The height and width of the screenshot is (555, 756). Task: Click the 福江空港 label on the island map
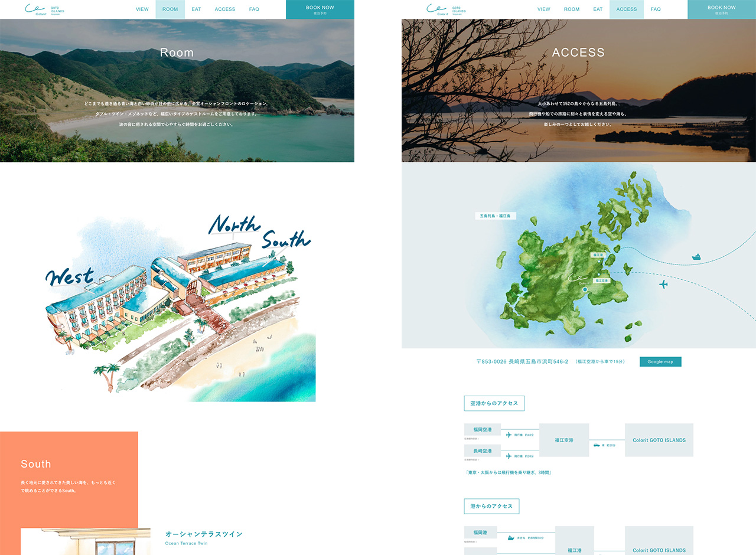[601, 281]
